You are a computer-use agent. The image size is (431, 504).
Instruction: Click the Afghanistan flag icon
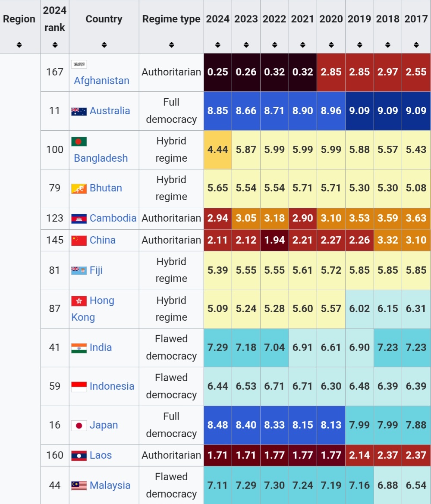(79, 64)
